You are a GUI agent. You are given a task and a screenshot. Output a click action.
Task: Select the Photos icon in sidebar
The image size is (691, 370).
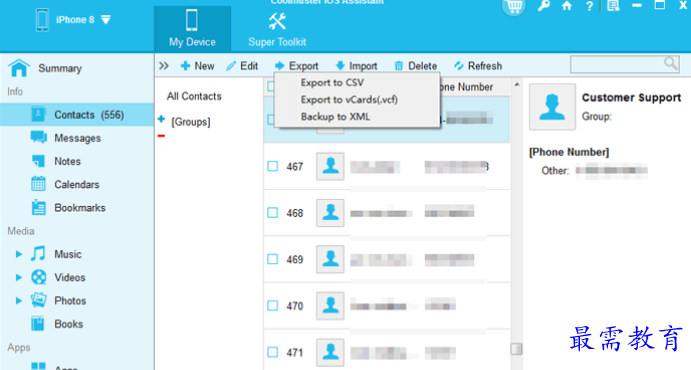(39, 300)
